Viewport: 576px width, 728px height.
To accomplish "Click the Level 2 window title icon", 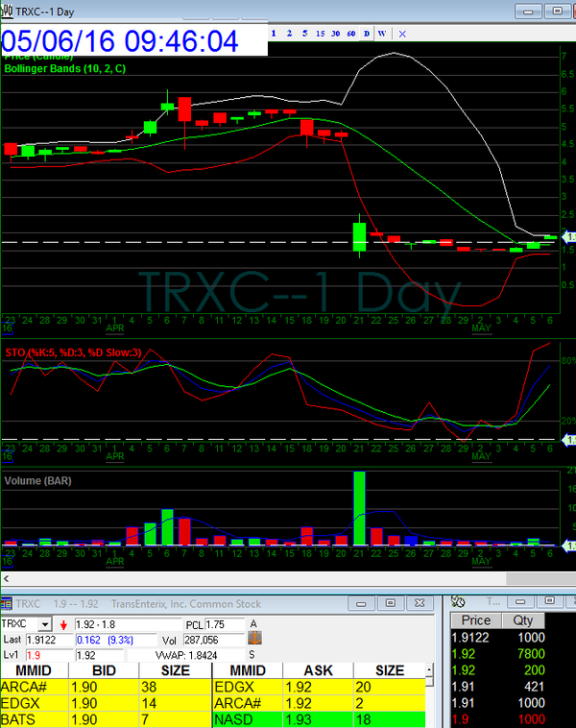I will tap(7, 602).
